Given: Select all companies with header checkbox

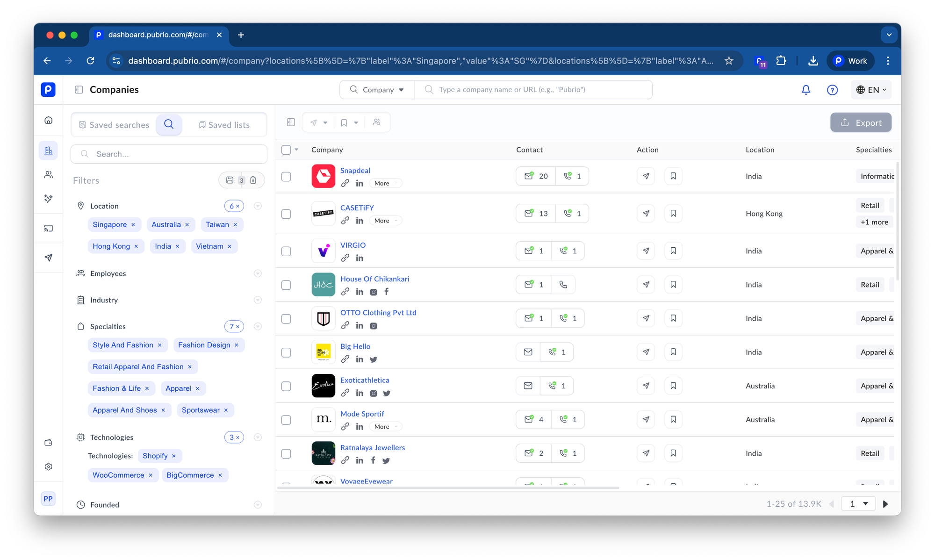Looking at the screenshot, I should click(x=286, y=150).
